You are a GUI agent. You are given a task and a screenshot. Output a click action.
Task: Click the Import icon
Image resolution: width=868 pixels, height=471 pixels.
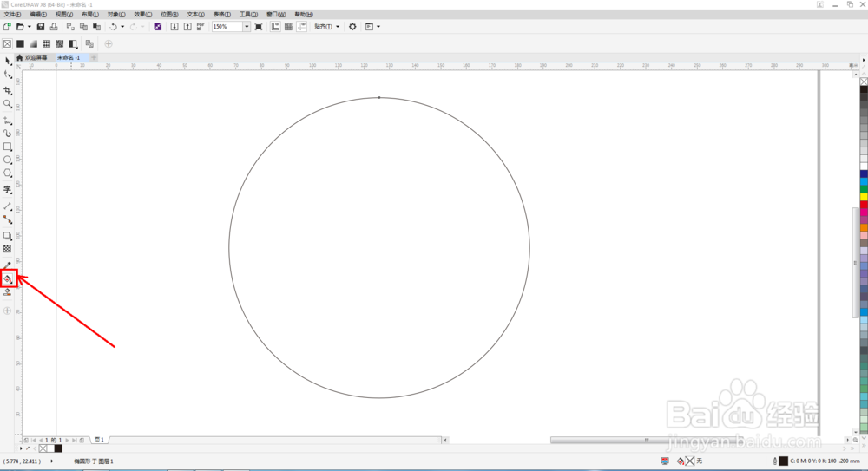pyautogui.click(x=174, y=27)
